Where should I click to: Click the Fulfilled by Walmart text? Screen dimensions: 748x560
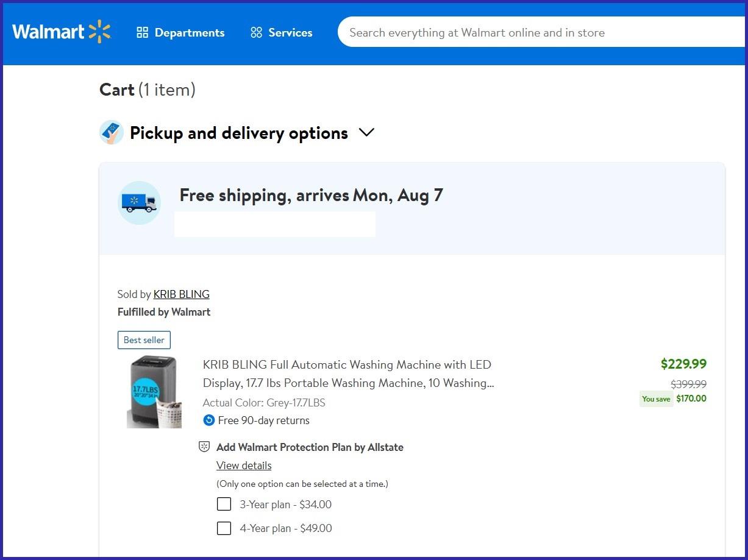[x=164, y=312]
